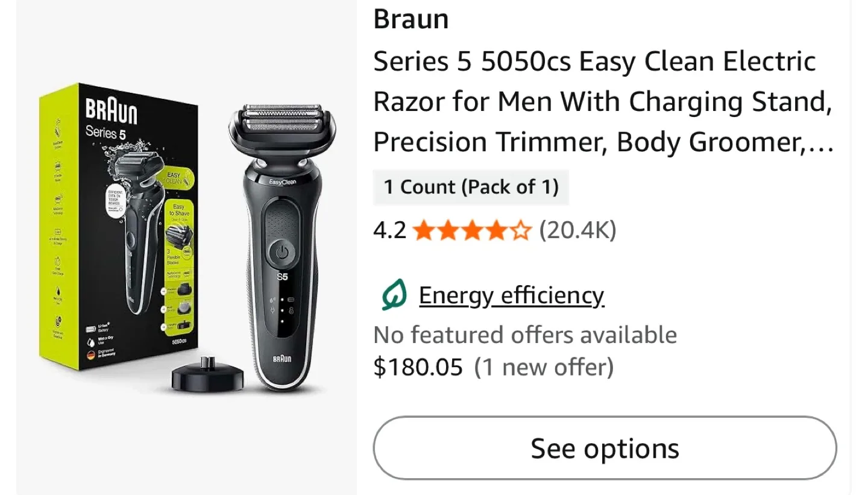Click the green Energy efficiency leaf icon
Viewport: 868px width, 495px height.
point(393,295)
